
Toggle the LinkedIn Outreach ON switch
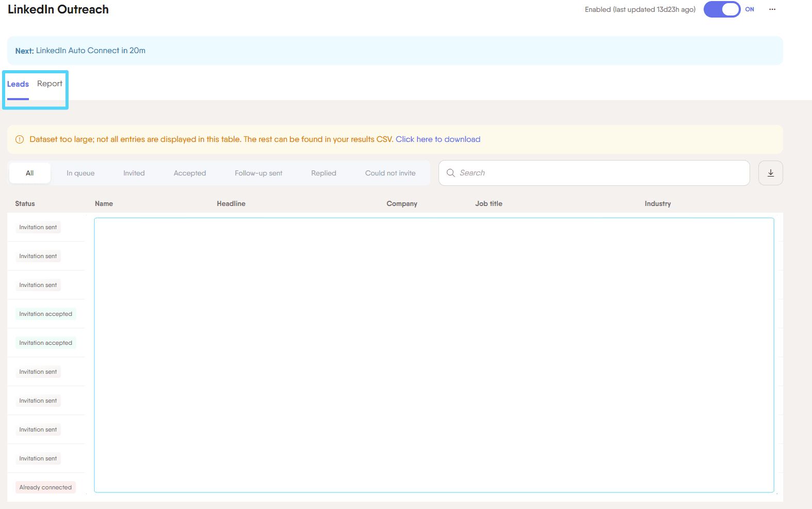coord(722,9)
